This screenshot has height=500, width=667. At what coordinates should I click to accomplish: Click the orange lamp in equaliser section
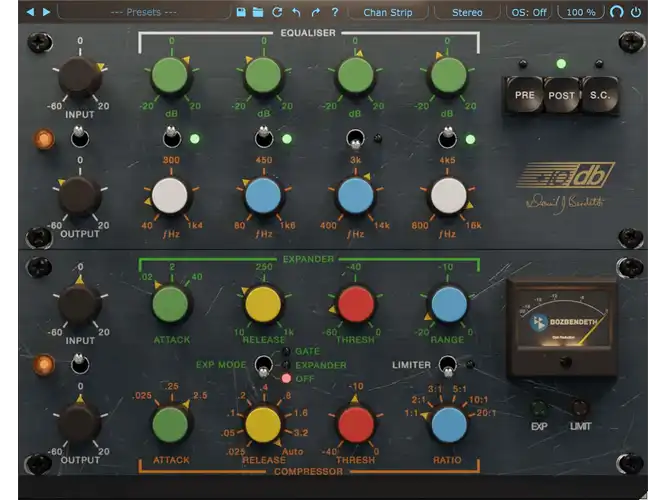click(x=44, y=139)
